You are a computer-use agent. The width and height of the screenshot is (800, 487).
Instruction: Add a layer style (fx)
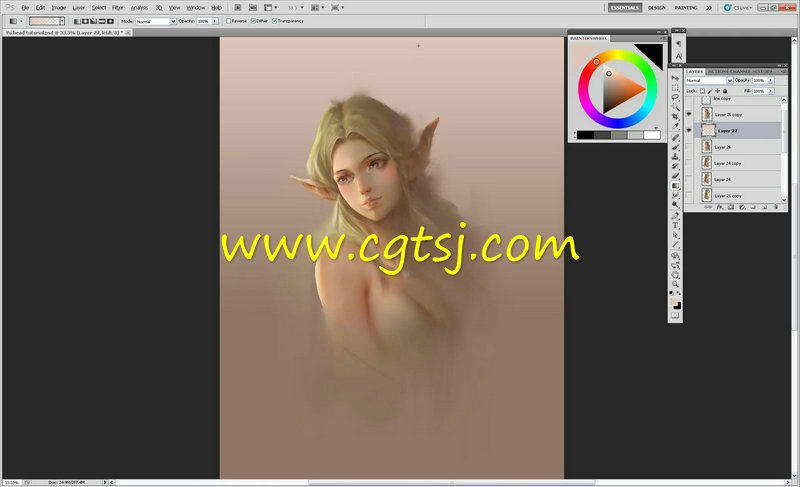click(719, 208)
